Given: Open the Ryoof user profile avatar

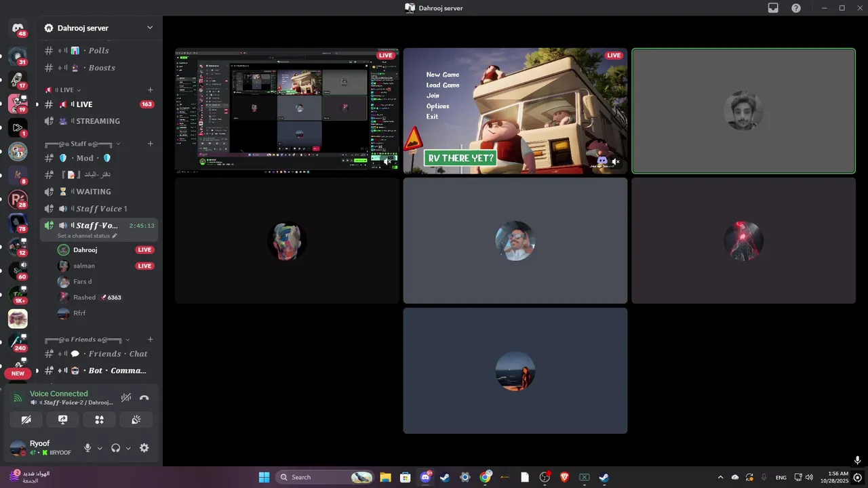Looking at the screenshot, I should pos(18,448).
